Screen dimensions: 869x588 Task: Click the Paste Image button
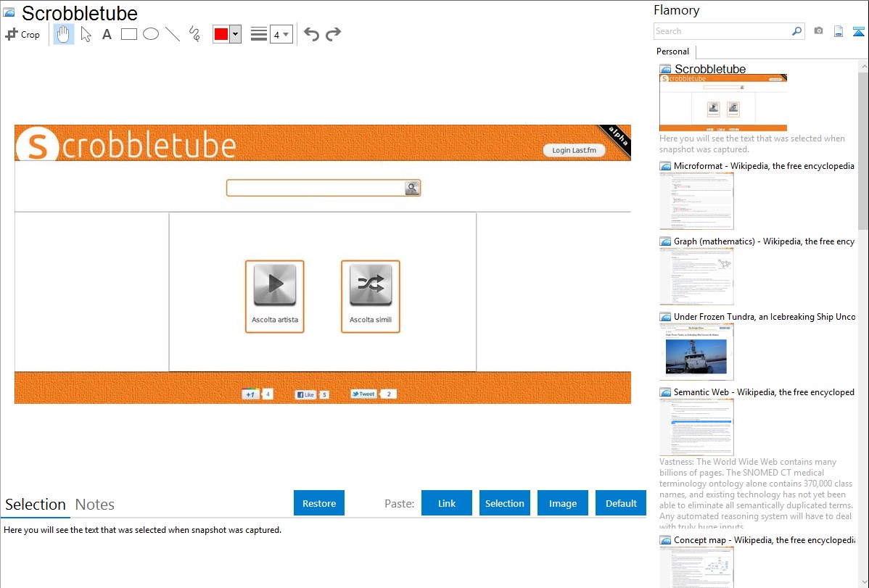coord(562,503)
